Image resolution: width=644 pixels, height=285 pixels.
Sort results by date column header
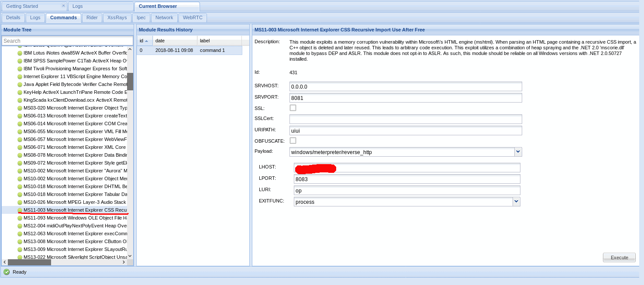tap(175, 41)
